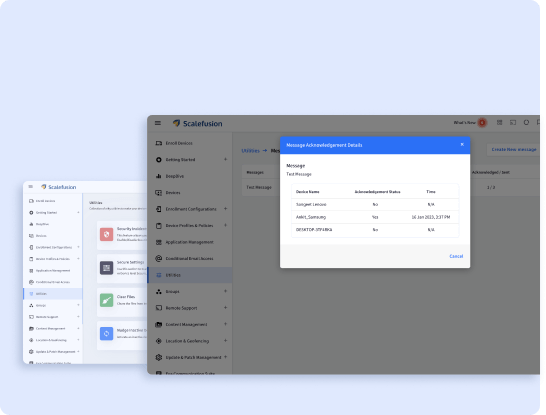Click Device Name column header
This screenshot has width=546, height=415.
click(x=307, y=191)
